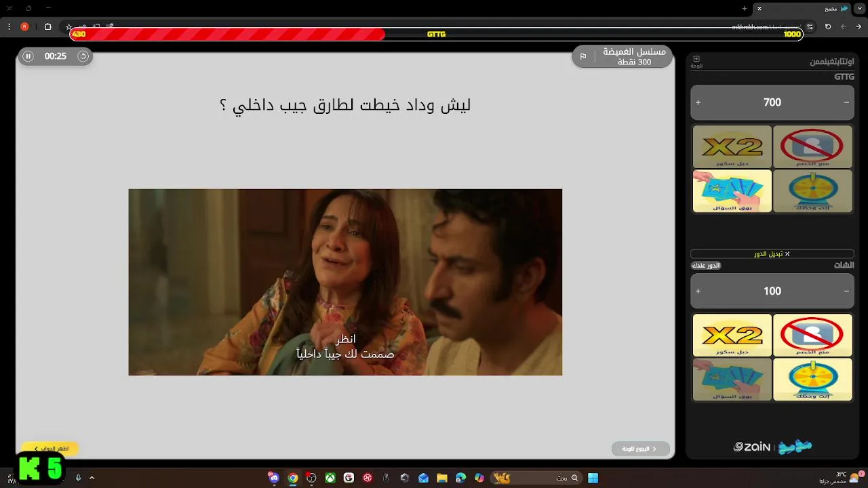The height and width of the screenshot is (488, 868).
Task: Go back in browser history
Action: point(859,26)
